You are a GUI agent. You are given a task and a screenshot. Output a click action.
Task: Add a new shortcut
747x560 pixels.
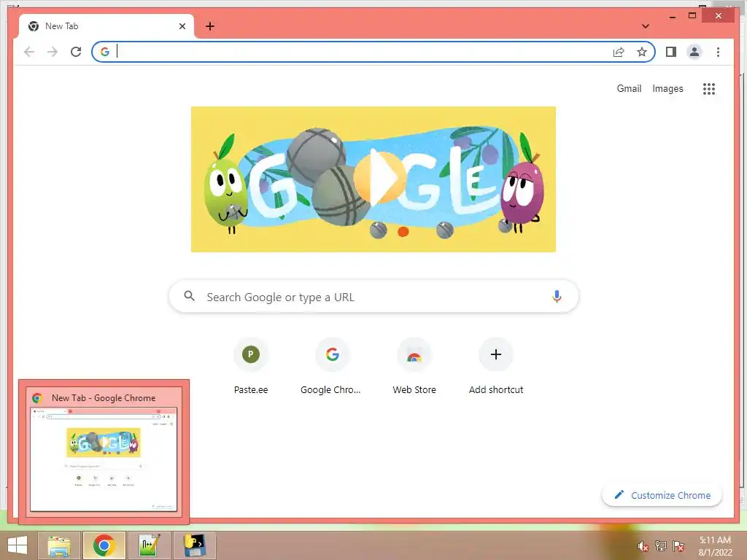pos(496,366)
